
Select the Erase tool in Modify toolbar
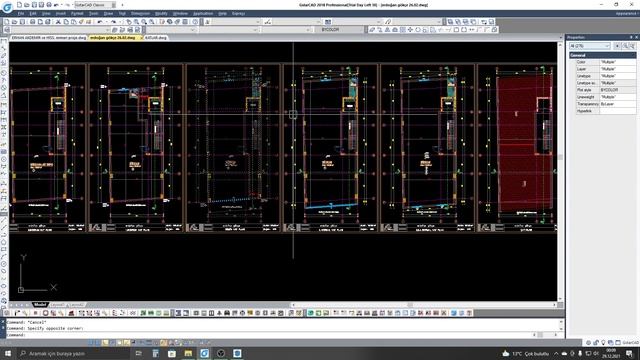tap(372, 30)
